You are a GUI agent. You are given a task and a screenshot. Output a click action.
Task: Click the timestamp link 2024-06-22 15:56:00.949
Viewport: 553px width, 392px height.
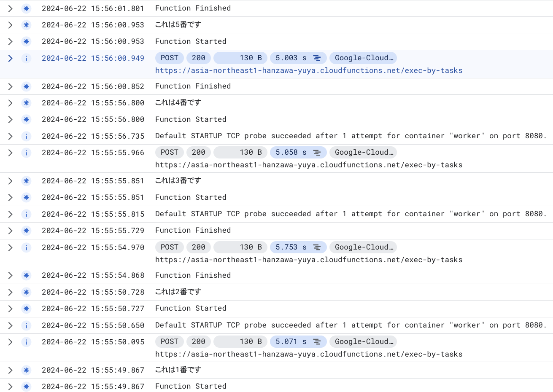pyautogui.click(x=93, y=58)
